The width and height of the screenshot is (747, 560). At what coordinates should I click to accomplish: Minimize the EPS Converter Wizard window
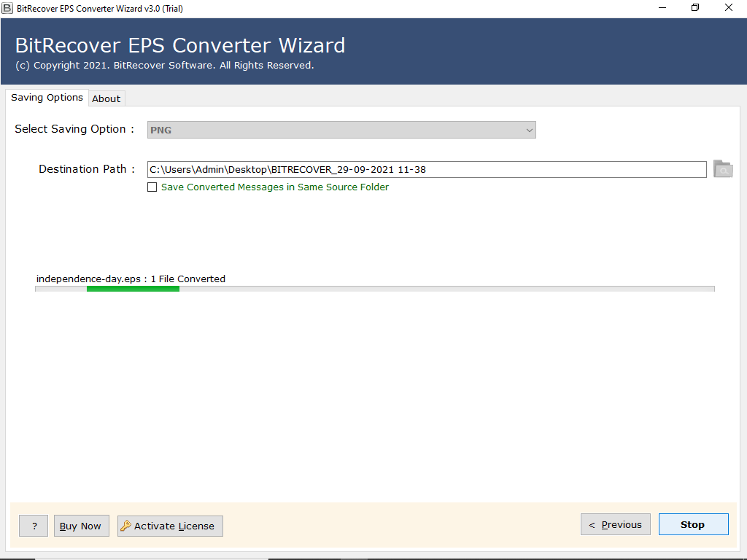(x=662, y=7)
